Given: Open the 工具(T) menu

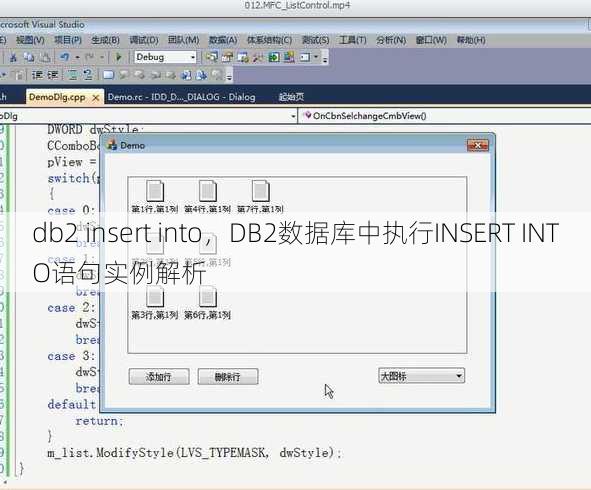Looking at the screenshot, I should pos(353,40).
